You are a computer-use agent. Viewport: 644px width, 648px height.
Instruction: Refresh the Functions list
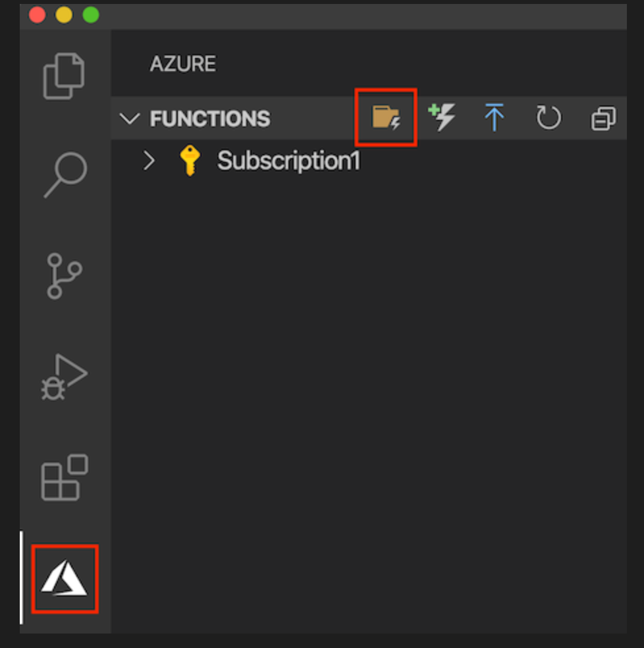pos(548,119)
